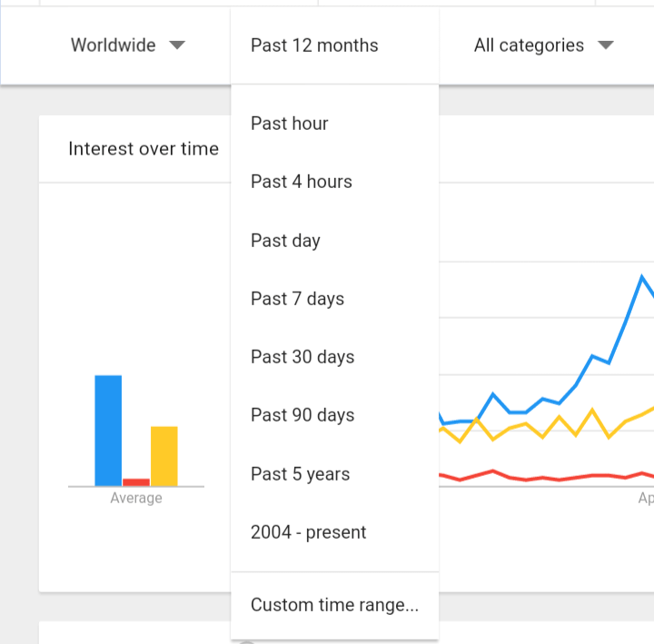Pick Past 7 days range

click(298, 299)
